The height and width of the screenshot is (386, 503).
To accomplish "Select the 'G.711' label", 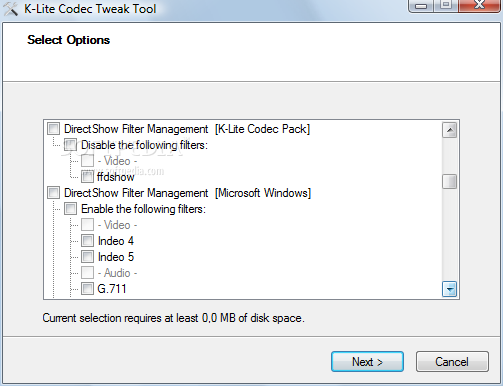I will [x=112, y=289].
